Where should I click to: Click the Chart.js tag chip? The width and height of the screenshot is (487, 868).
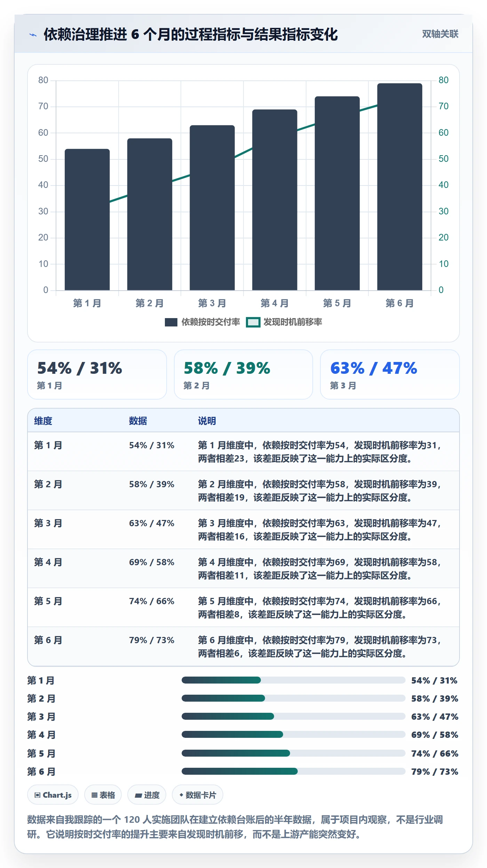(x=53, y=795)
